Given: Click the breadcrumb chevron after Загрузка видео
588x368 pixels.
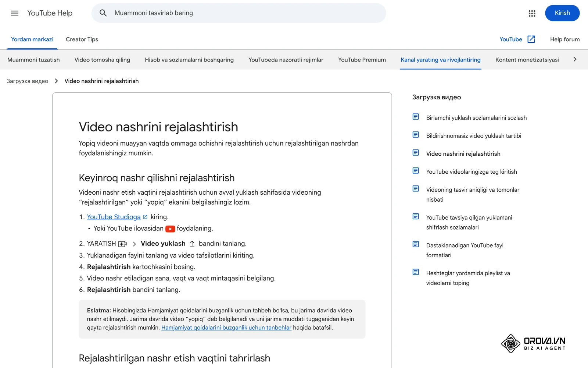Looking at the screenshot, I should click(56, 81).
